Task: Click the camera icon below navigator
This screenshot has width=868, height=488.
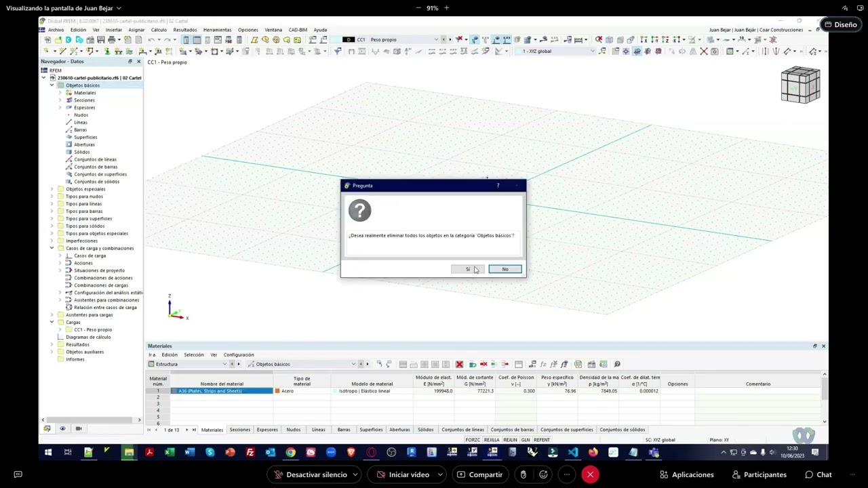Action: [78, 428]
